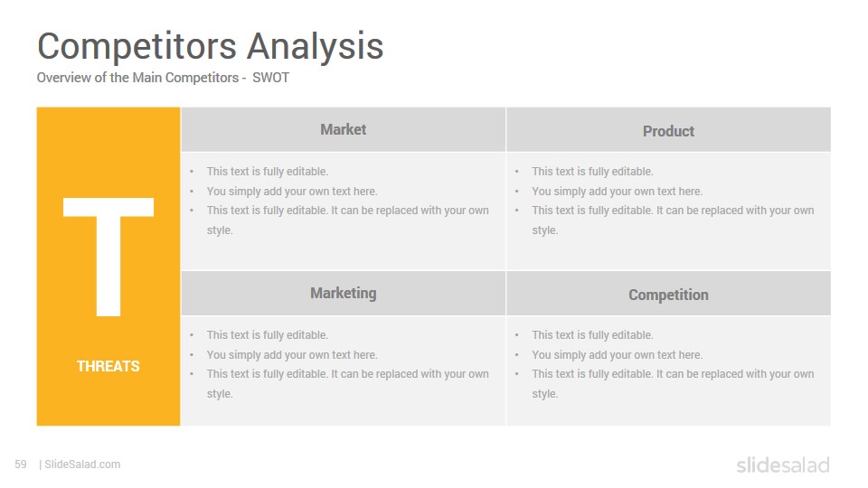Select the Market header cell

(x=344, y=129)
